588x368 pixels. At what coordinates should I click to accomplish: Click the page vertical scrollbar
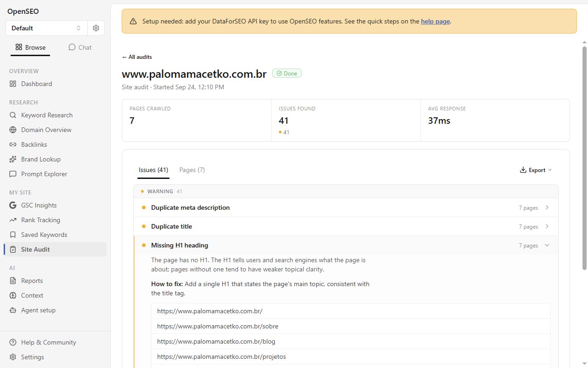(585, 158)
